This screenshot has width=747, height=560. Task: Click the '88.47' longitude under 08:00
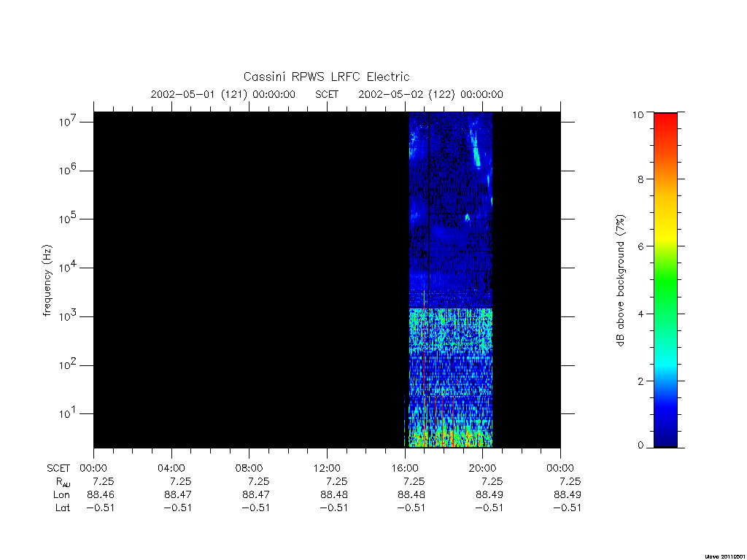[256, 495]
